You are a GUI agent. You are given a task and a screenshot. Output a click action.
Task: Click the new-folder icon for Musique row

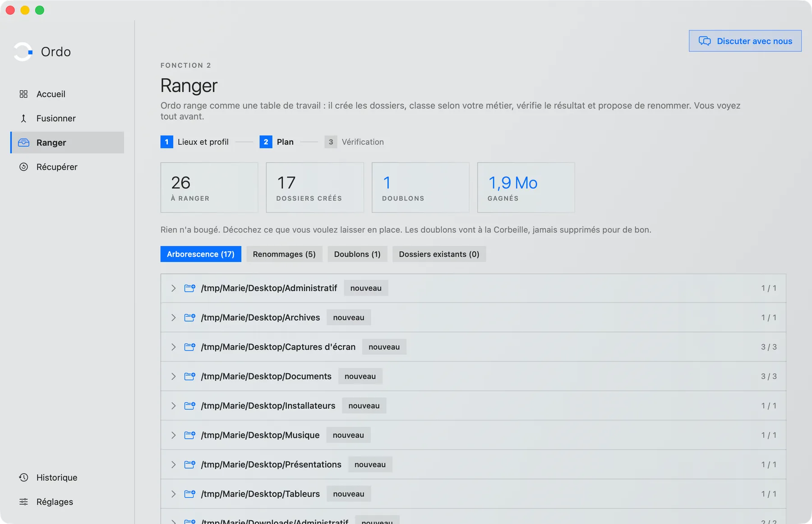click(x=189, y=435)
